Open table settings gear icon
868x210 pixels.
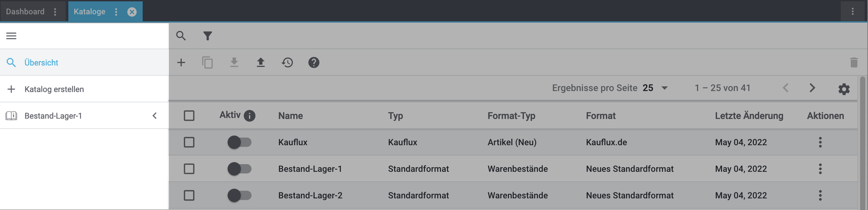pos(844,89)
